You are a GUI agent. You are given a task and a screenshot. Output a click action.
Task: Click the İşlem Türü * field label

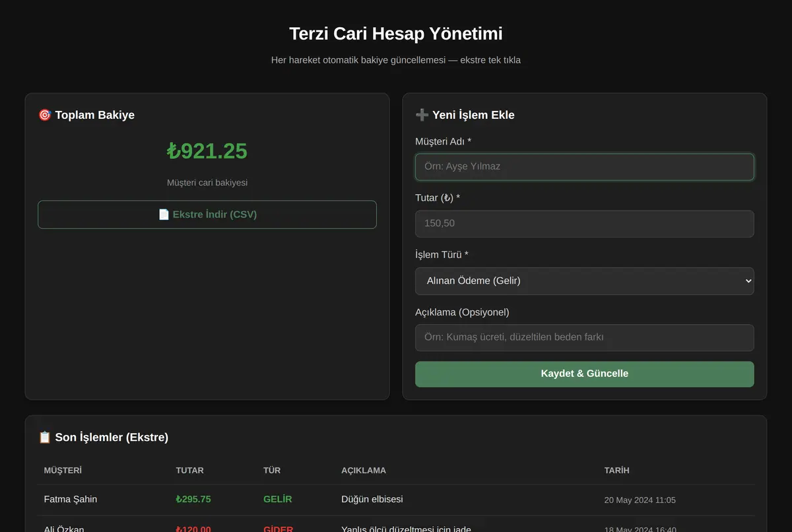click(442, 255)
